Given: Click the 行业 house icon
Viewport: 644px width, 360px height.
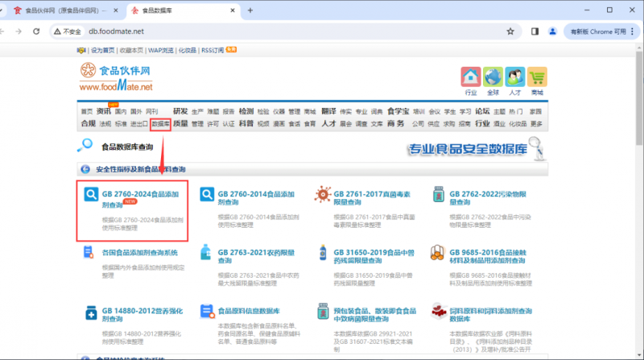Looking at the screenshot, I should [471, 77].
